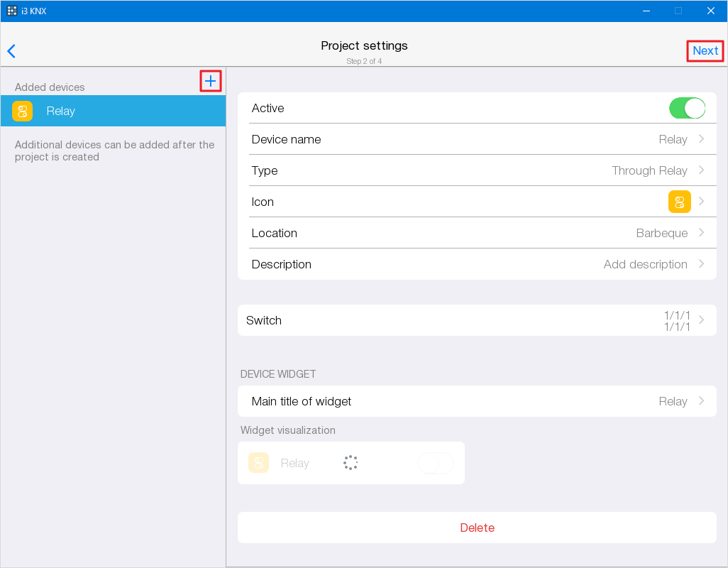The image size is (728, 568).
Task: Click the i3 KNX app logo
Action: tap(12, 11)
